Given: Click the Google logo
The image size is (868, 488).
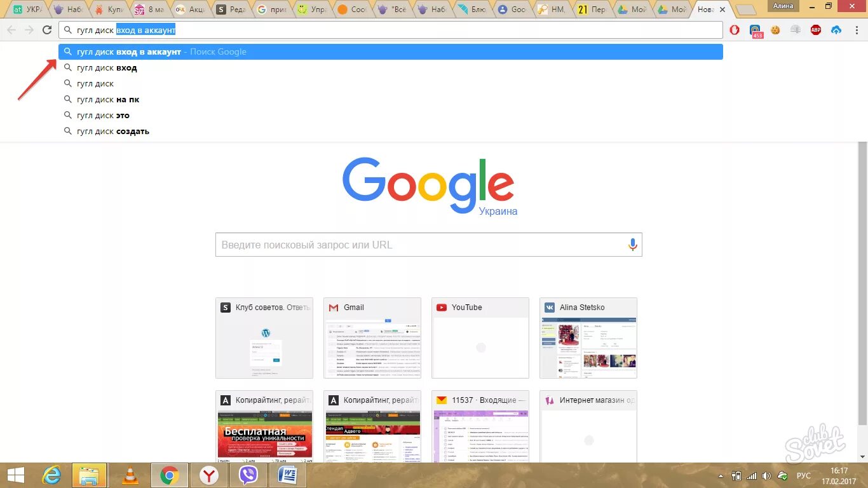Looking at the screenshot, I should point(428,186).
